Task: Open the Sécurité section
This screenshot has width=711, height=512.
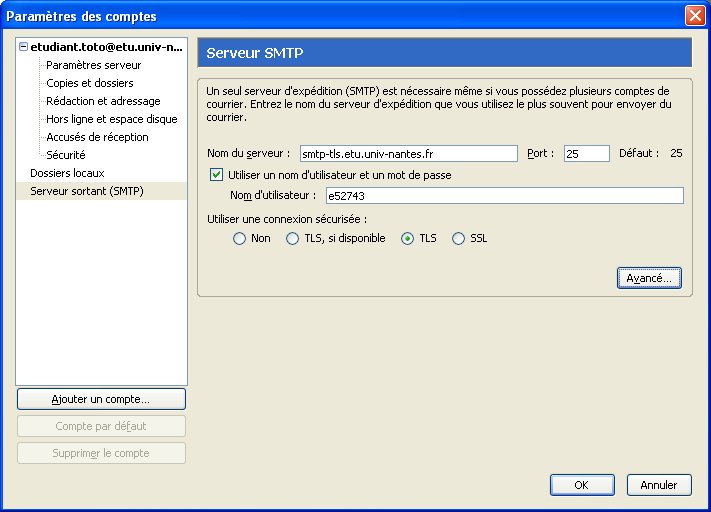Action: pyautogui.click(x=65, y=155)
